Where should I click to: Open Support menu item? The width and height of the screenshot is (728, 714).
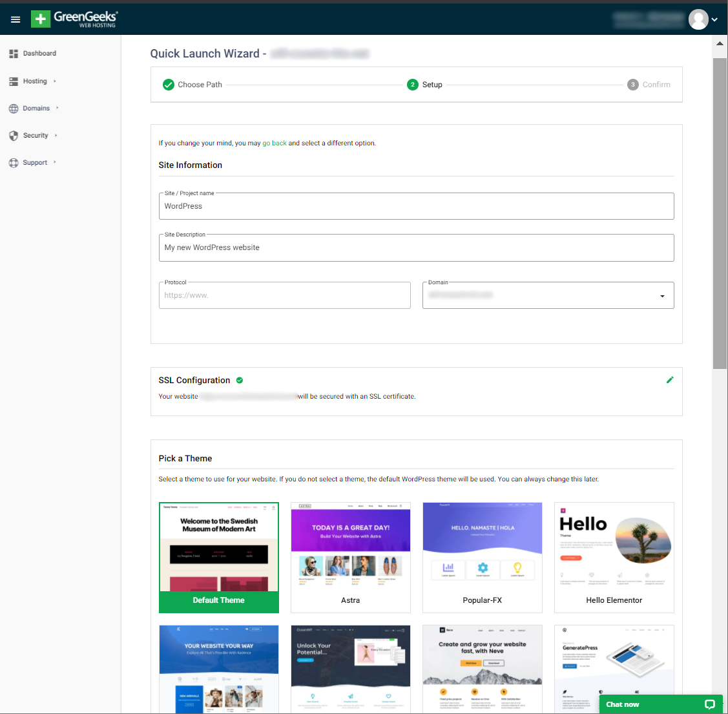tap(35, 163)
